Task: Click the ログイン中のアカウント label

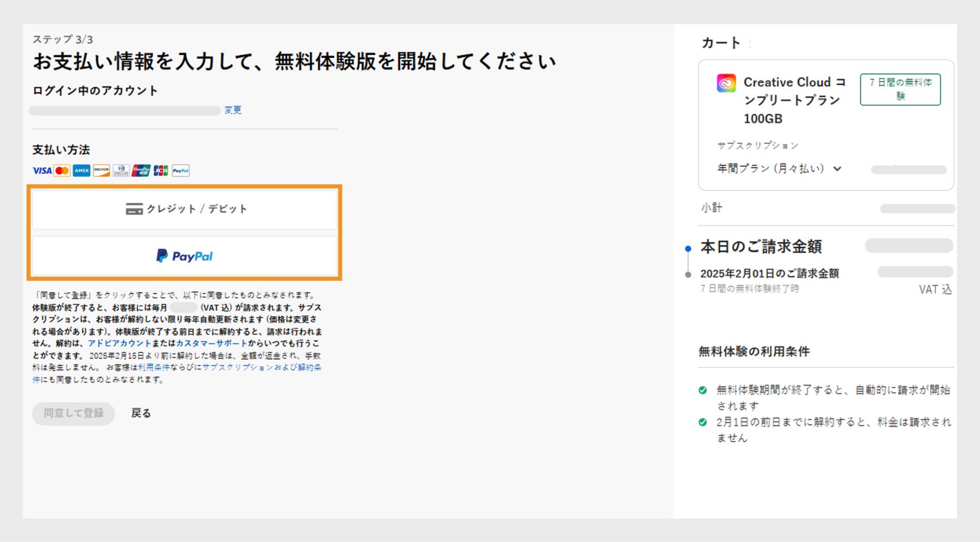Action: [x=95, y=90]
